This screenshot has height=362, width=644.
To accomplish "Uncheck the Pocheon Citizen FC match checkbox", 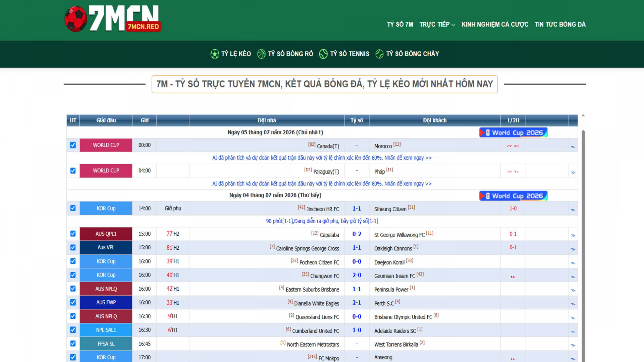I will click(x=73, y=261).
